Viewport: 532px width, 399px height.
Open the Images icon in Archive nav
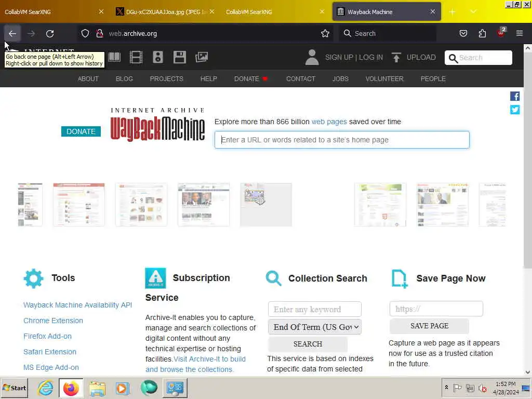[202, 57]
